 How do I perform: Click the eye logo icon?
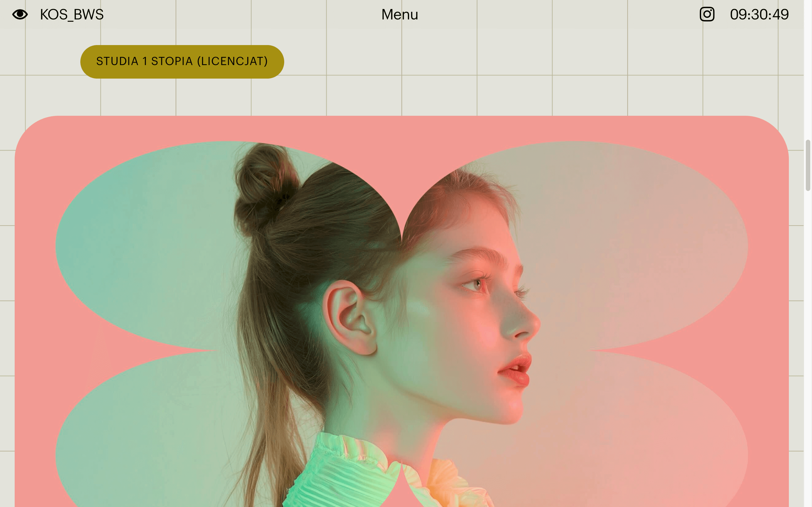20,14
